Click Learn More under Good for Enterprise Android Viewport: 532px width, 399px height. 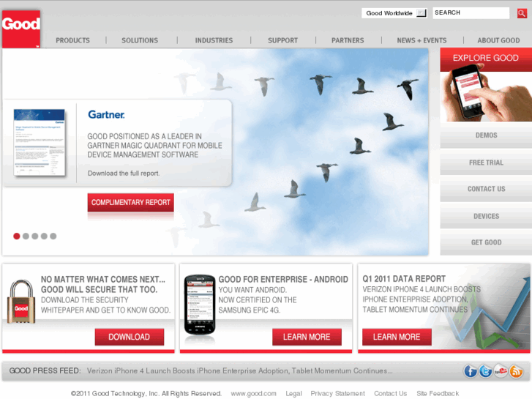pyautogui.click(x=307, y=337)
